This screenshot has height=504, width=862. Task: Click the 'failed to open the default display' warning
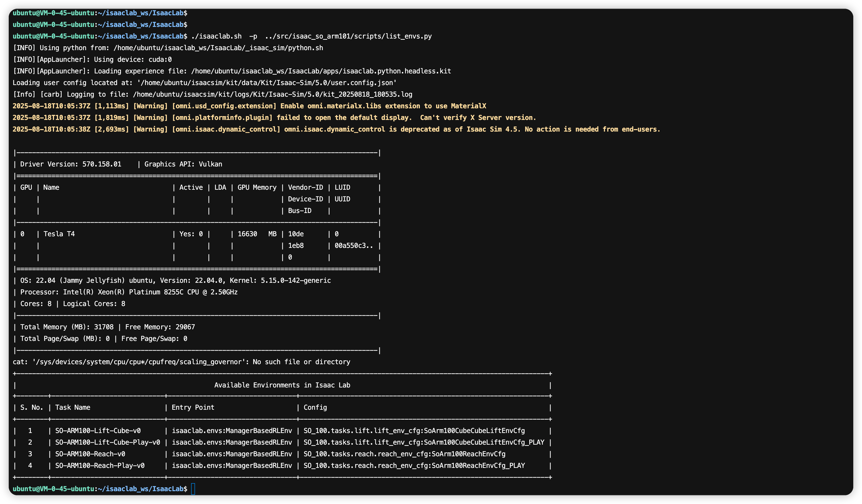(x=274, y=118)
